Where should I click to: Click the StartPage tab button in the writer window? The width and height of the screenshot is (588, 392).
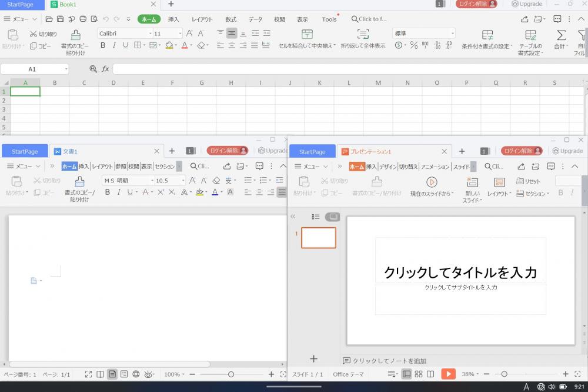click(x=25, y=151)
